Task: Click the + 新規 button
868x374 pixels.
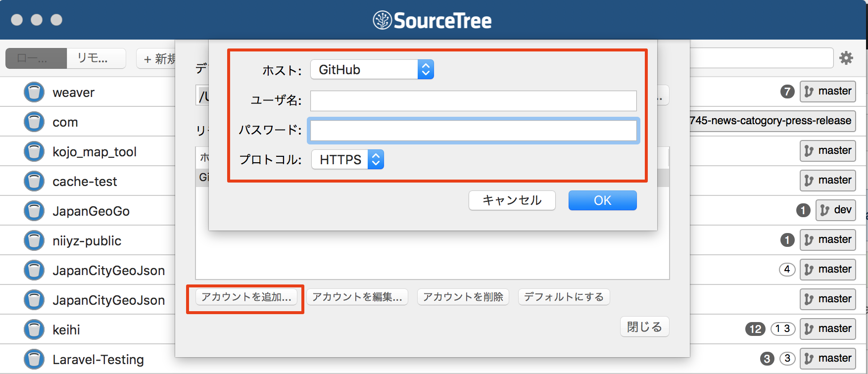Action: pyautogui.click(x=156, y=59)
